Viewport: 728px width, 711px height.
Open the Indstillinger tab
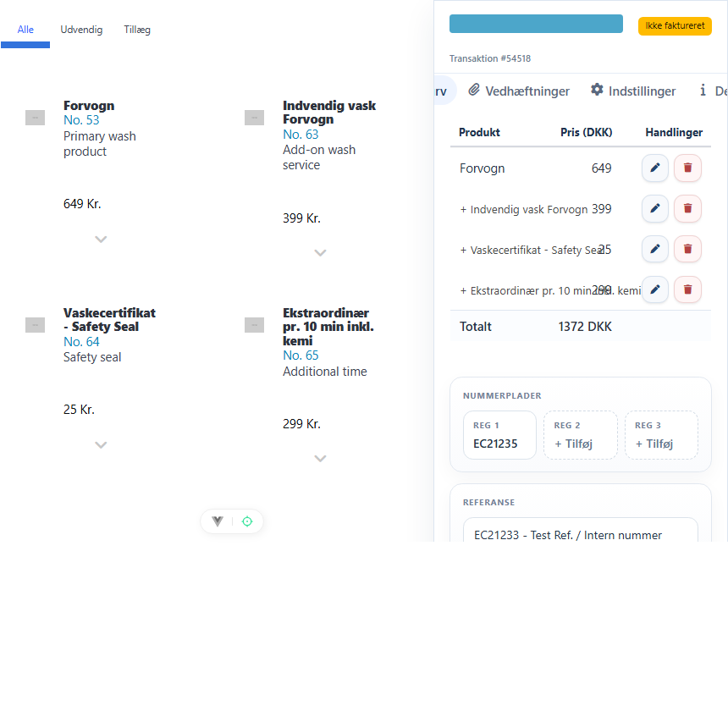(x=633, y=91)
